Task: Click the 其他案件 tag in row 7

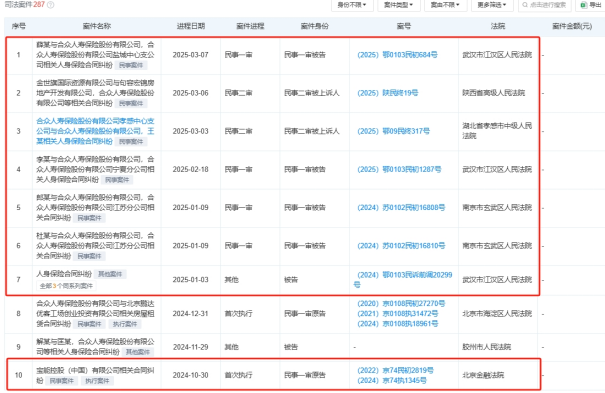Action: point(110,274)
